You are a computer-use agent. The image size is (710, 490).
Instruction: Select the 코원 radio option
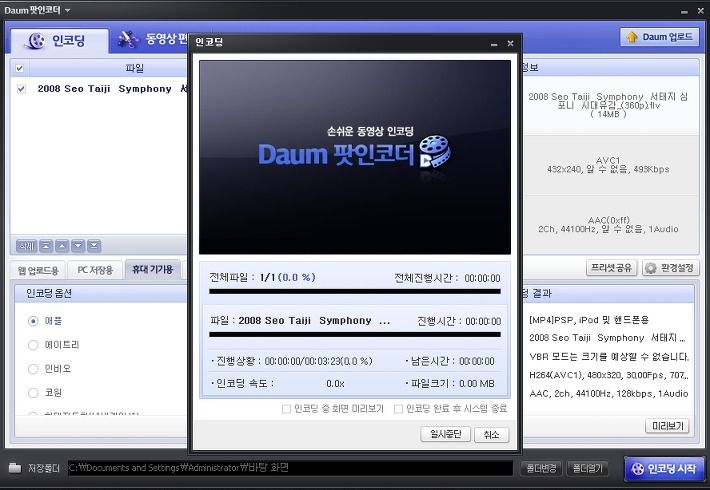click(33, 393)
